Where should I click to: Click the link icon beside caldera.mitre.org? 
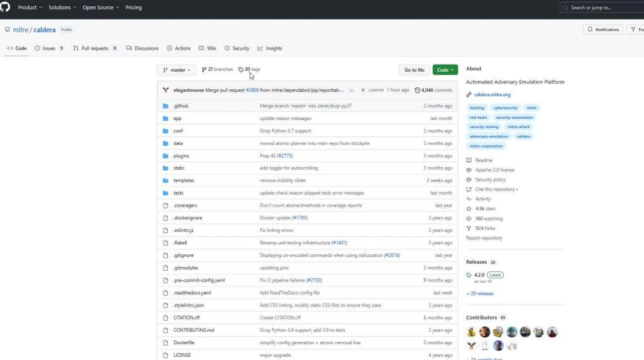tap(469, 95)
